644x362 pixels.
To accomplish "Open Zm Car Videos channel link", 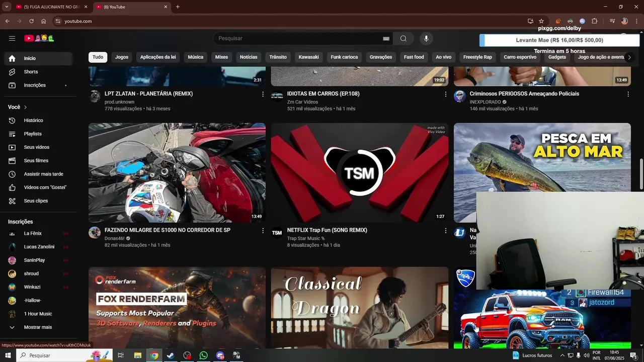I will pos(302,102).
